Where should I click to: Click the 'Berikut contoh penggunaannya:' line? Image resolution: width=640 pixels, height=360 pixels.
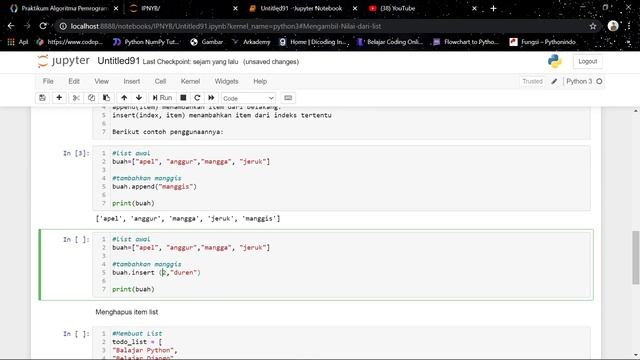tap(168, 132)
